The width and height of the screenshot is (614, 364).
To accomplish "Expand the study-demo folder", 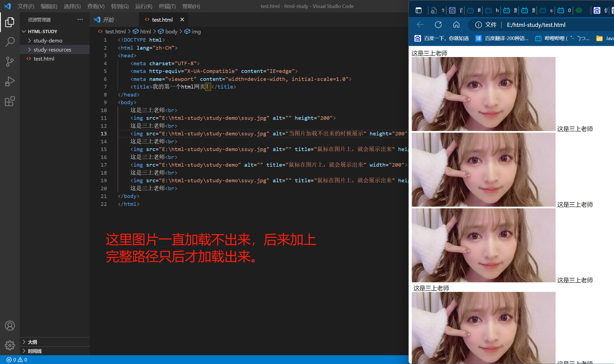I will point(48,41).
